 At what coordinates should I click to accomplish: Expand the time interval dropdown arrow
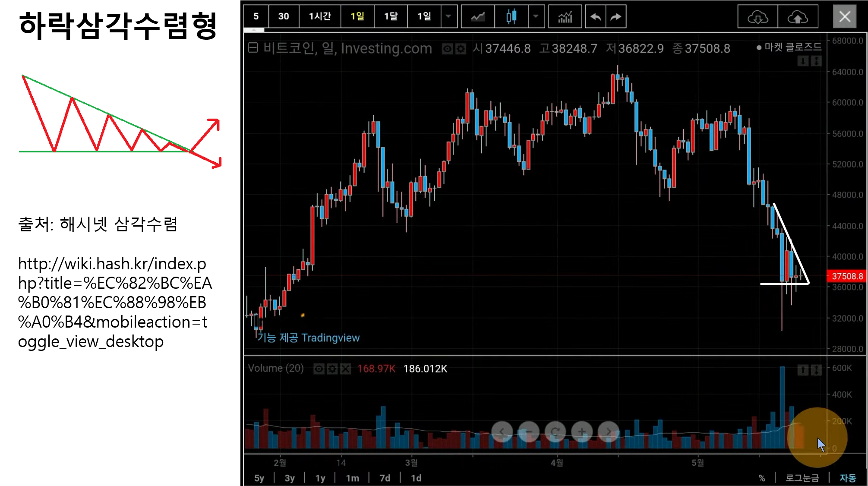(x=448, y=17)
